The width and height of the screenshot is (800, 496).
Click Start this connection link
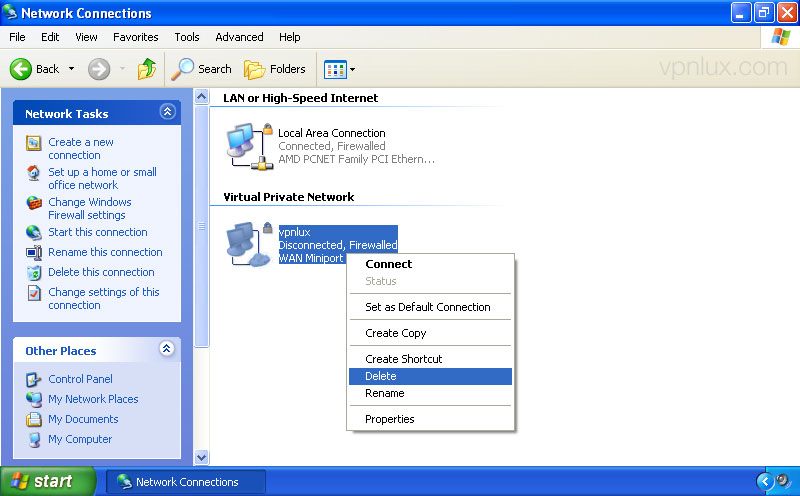97,232
